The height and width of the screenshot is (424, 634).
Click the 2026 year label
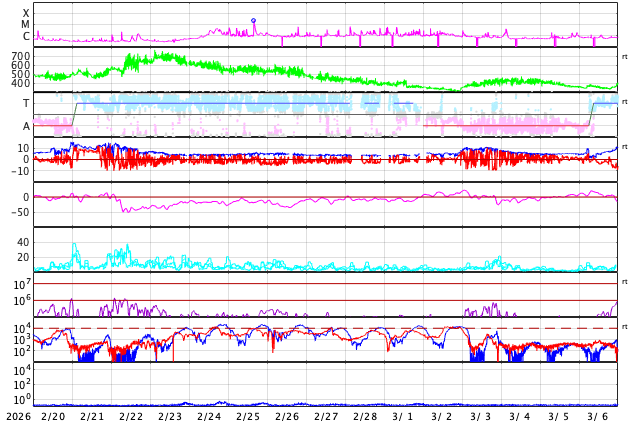pos(17,416)
